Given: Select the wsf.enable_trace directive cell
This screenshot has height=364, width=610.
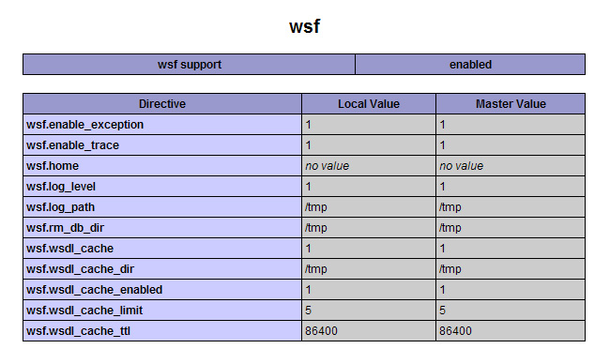Looking at the screenshot, I should point(162,145).
